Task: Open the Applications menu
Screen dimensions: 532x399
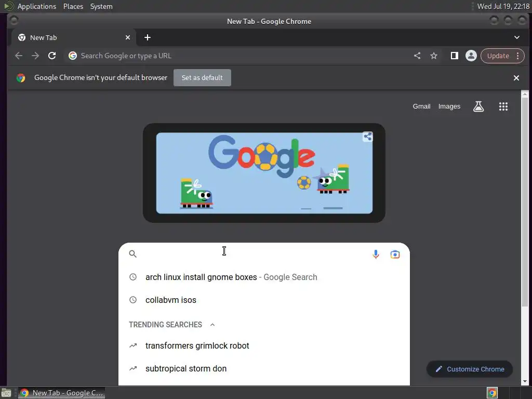Action: tap(37, 6)
